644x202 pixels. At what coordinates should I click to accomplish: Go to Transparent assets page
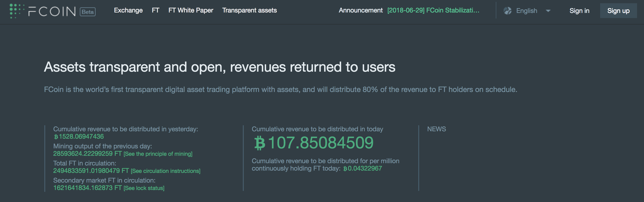250,10
